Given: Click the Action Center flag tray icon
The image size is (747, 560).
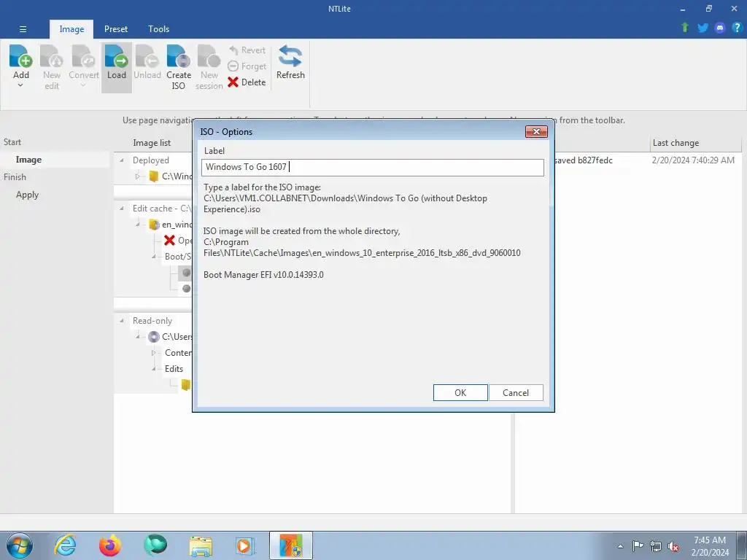Looking at the screenshot, I should pyautogui.click(x=638, y=546).
